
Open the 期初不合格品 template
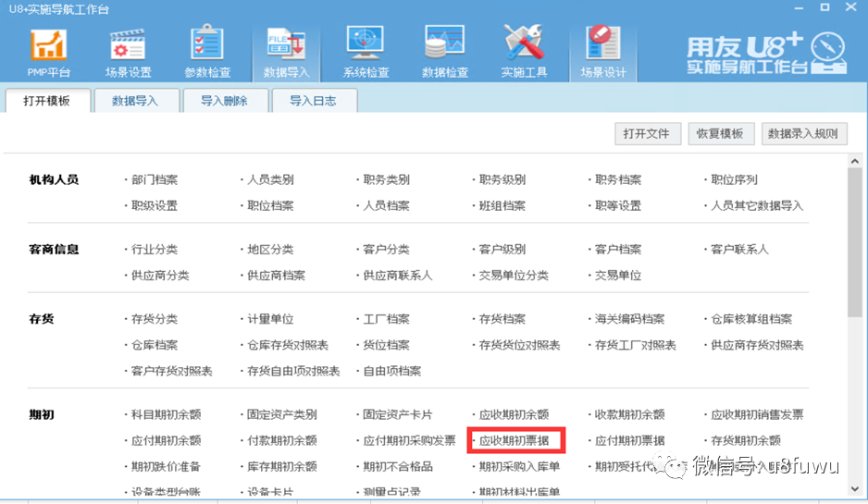(398, 467)
